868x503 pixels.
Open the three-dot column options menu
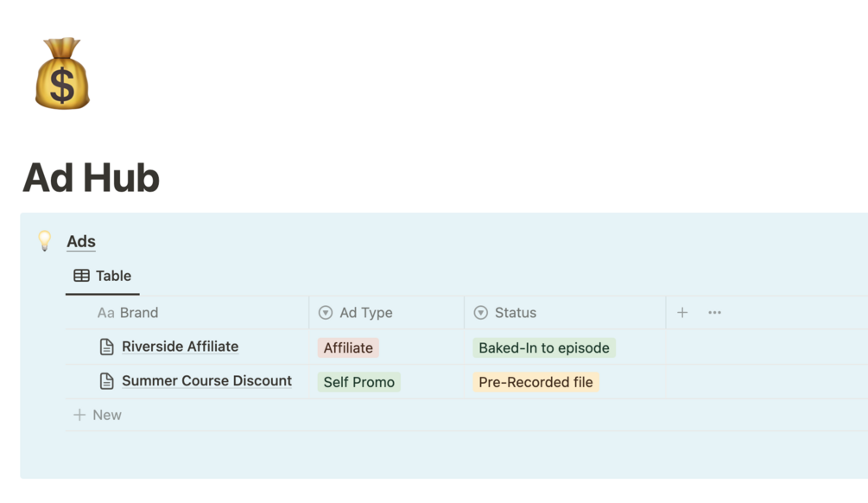[714, 313]
